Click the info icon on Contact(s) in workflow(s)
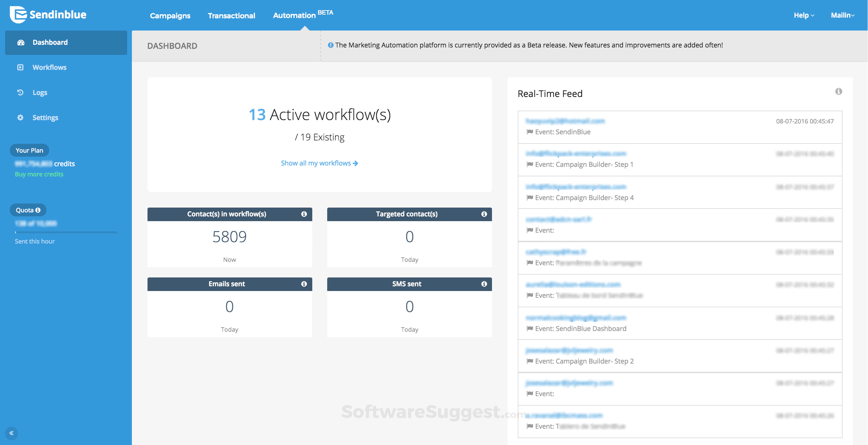 pos(304,214)
